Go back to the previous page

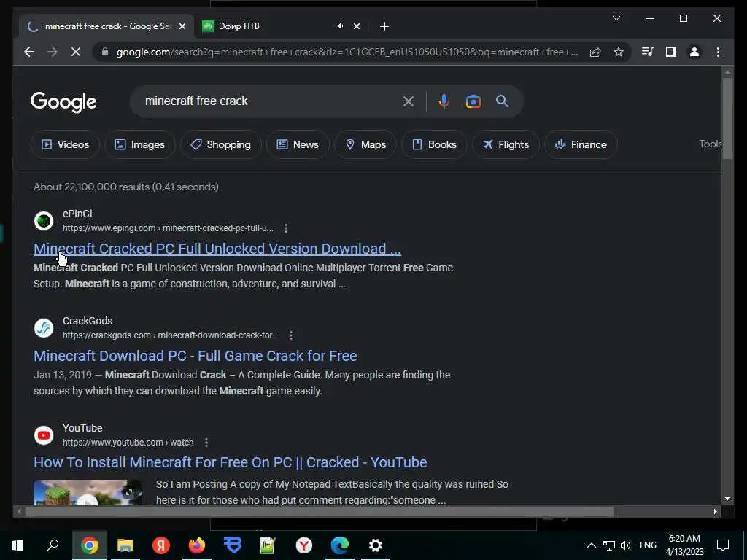(29, 52)
